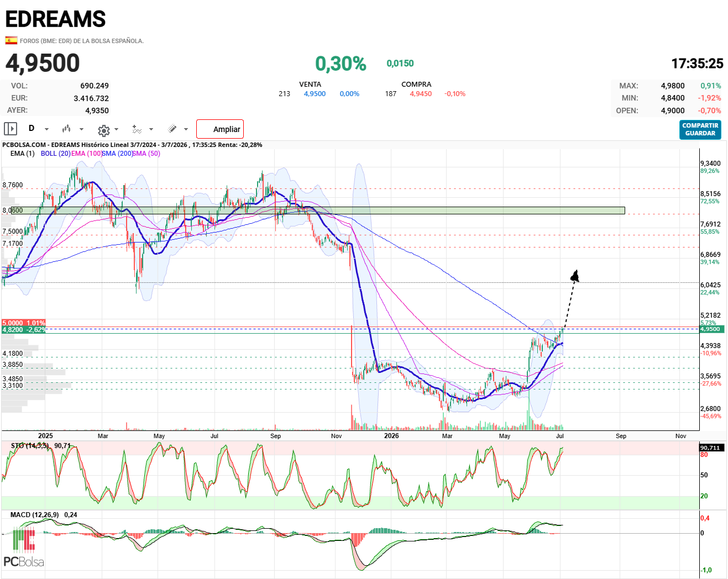Select the STO (14,3,5) indicator panel label
This screenshot has height=579, width=728.
click(30, 445)
